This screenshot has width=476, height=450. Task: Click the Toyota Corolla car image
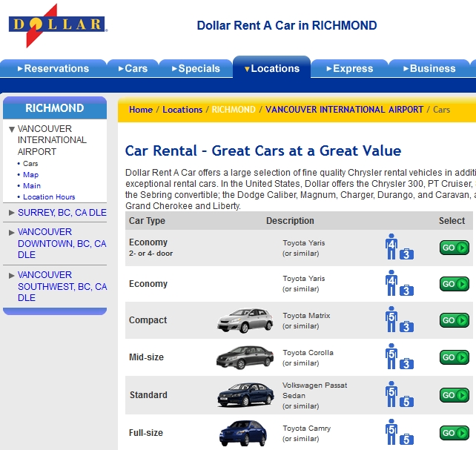click(x=245, y=357)
